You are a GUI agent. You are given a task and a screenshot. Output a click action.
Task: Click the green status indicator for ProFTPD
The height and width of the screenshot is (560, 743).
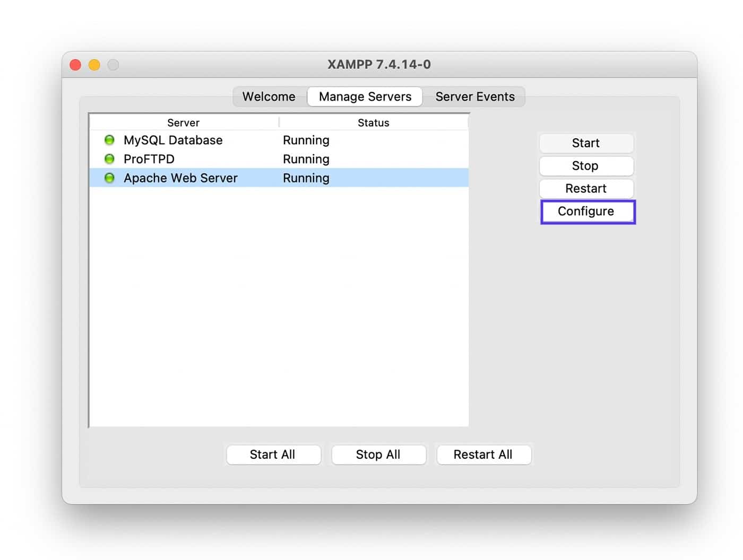109,159
